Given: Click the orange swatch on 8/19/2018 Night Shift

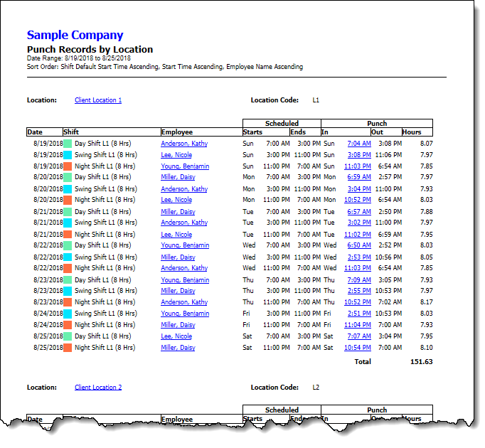Looking at the screenshot, I should click(68, 166).
